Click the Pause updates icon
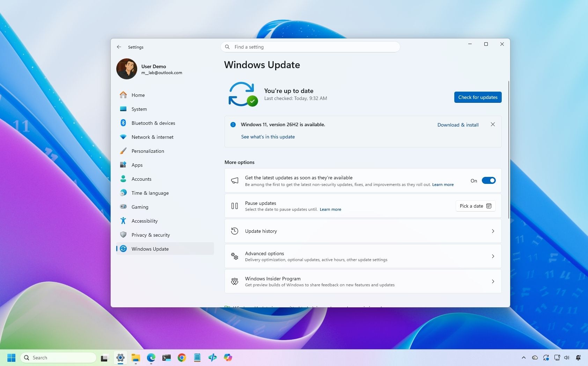 point(235,206)
